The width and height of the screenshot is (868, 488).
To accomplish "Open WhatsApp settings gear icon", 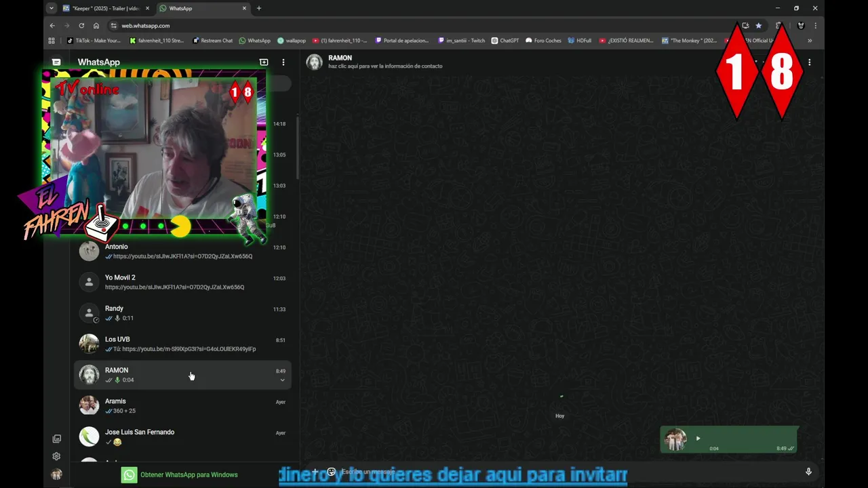I will [x=56, y=456].
